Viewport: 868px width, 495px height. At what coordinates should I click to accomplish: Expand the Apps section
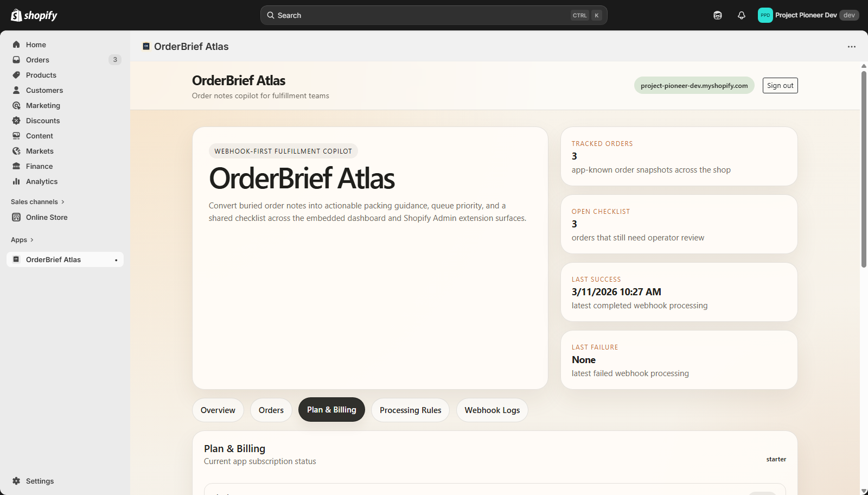point(22,240)
